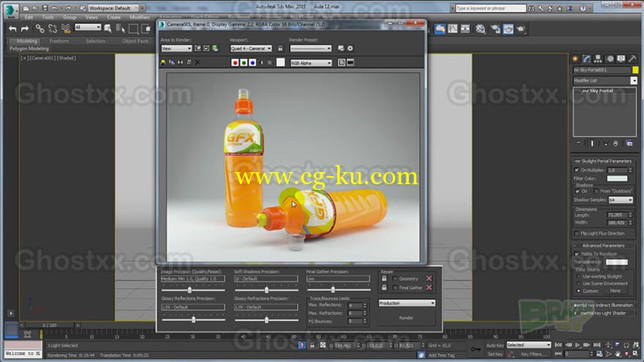Open the Production render mode dropdown
The height and width of the screenshot is (362, 644).
point(407,303)
